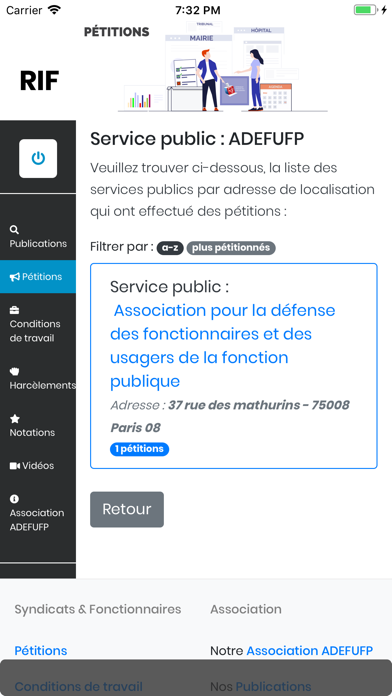Click the 7:32 PM clock
The height and width of the screenshot is (696, 392).
(198, 10)
